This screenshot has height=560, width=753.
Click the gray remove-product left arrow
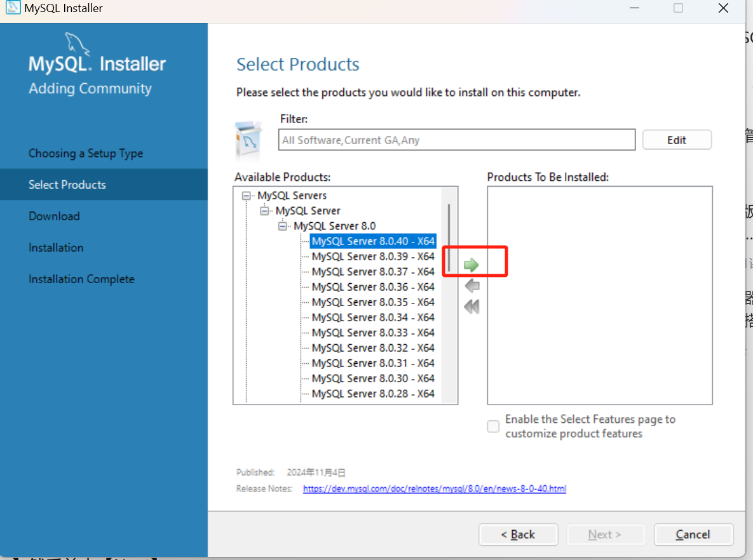[x=472, y=286]
